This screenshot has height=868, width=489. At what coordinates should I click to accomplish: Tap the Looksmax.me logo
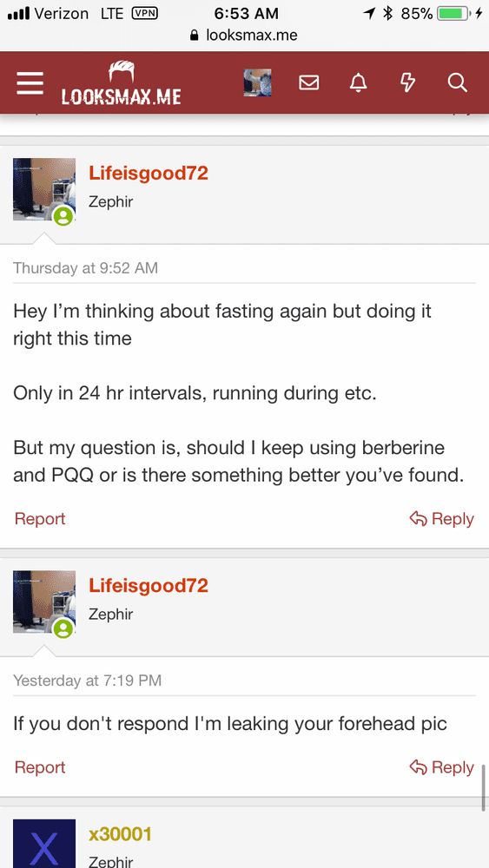pos(121,83)
